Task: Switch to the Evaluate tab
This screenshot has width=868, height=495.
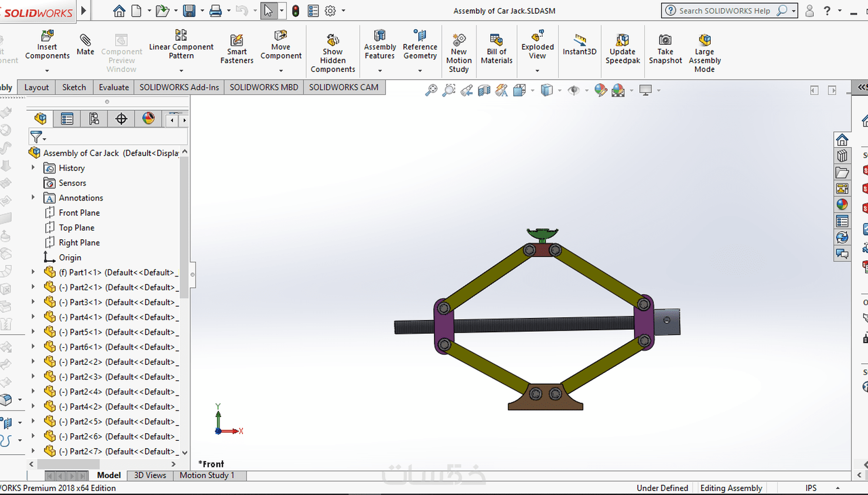Action: pyautogui.click(x=114, y=87)
